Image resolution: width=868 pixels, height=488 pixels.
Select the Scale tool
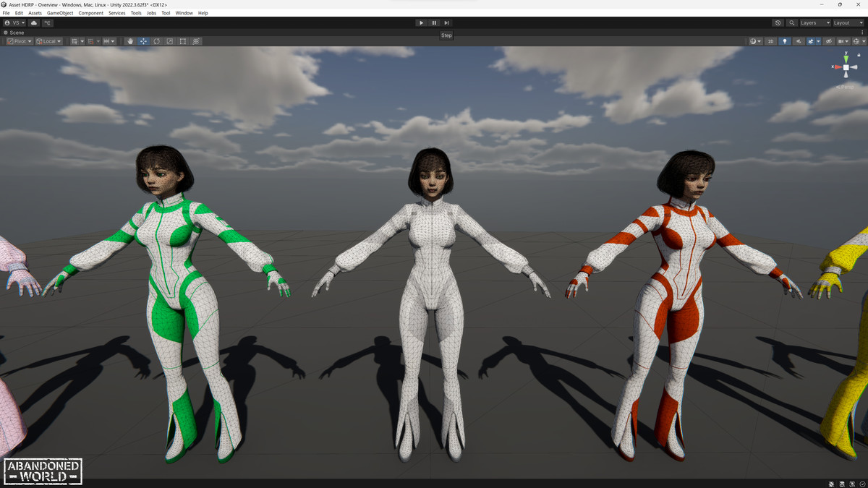click(x=169, y=41)
